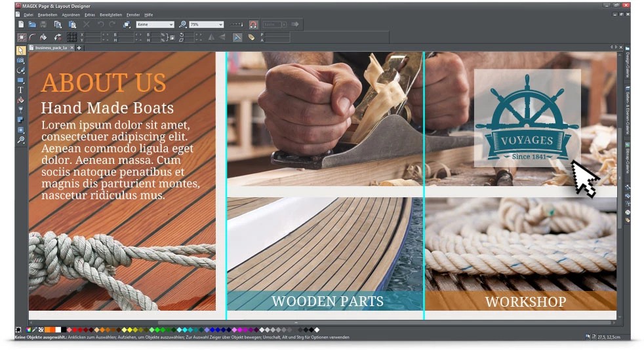Pick the yellow color from the color line
Image resolution: width=644 pixels, height=350 pixels.
[x=130, y=330]
